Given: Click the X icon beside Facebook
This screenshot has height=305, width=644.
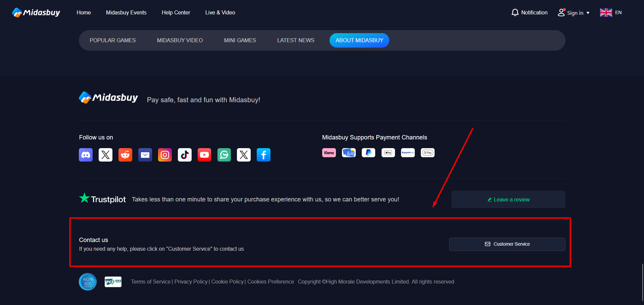Looking at the screenshot, I should 244,155.
